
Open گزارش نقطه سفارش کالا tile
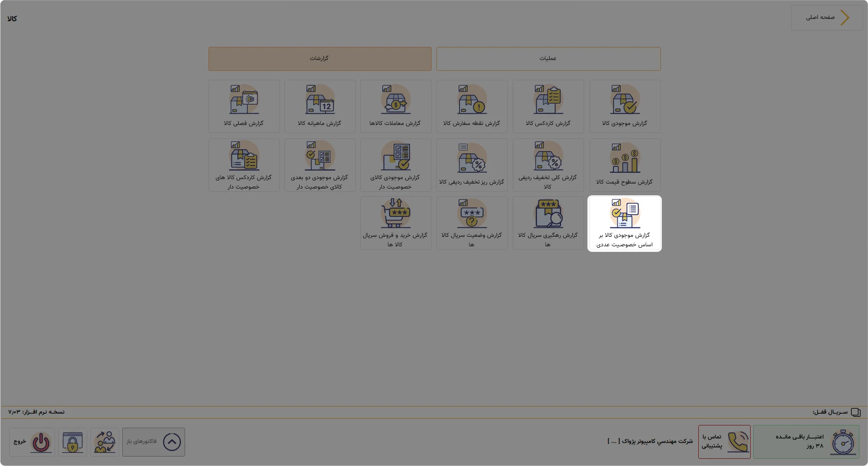[472, 106]
